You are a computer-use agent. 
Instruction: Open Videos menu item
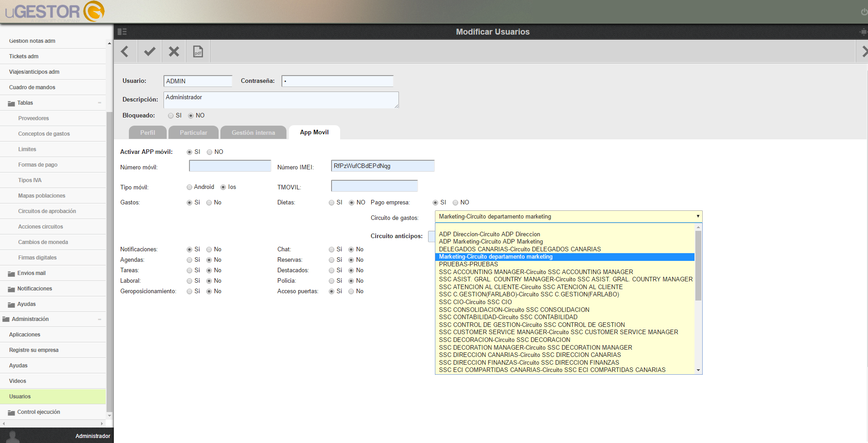53,381
